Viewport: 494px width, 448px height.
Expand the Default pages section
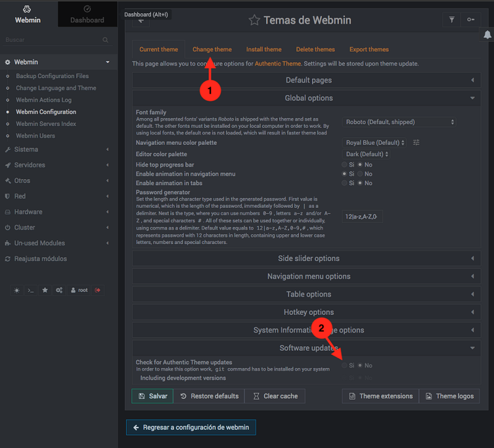click(306, 80)
